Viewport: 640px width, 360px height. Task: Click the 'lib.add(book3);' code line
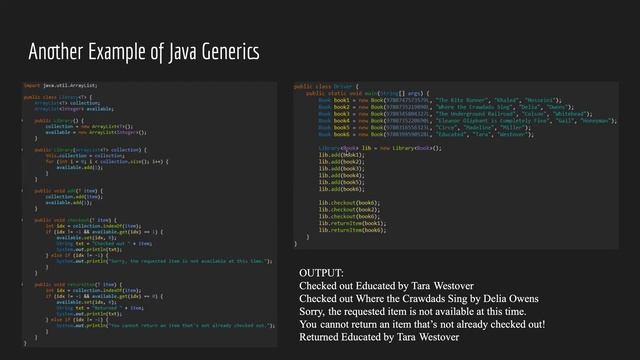click(x=342, y=169)
